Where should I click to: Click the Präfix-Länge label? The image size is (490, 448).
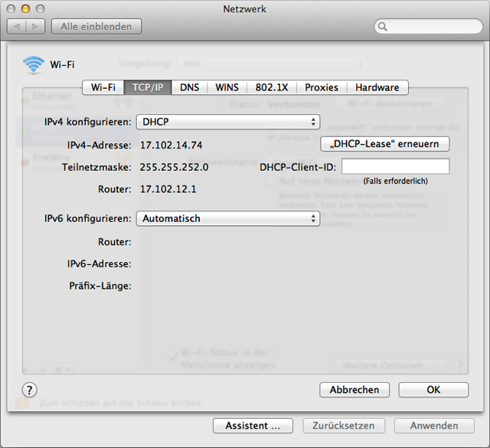pos(100,286)
